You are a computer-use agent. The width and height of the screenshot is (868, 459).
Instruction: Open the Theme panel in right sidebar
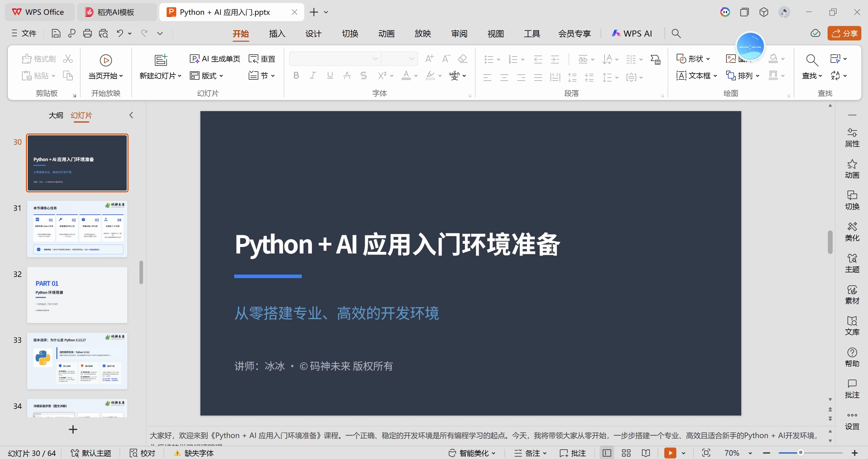click(x=852, y=263)
